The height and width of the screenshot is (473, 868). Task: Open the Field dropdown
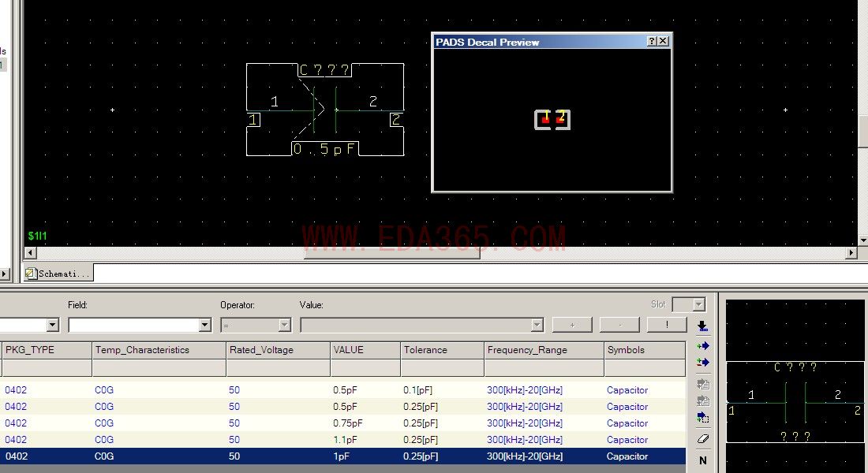[205, 325]
